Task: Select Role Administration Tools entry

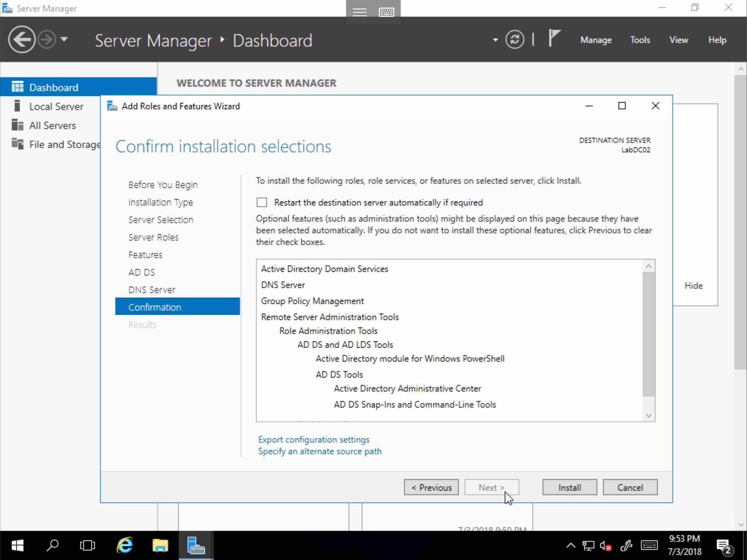Action: click(328, 331)
